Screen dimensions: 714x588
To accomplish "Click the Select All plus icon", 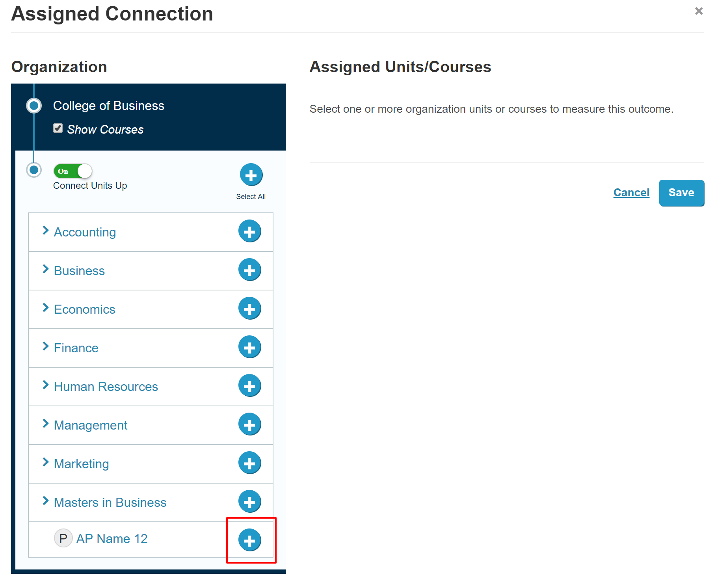I will pyautogui.click(x=251, y=175).
